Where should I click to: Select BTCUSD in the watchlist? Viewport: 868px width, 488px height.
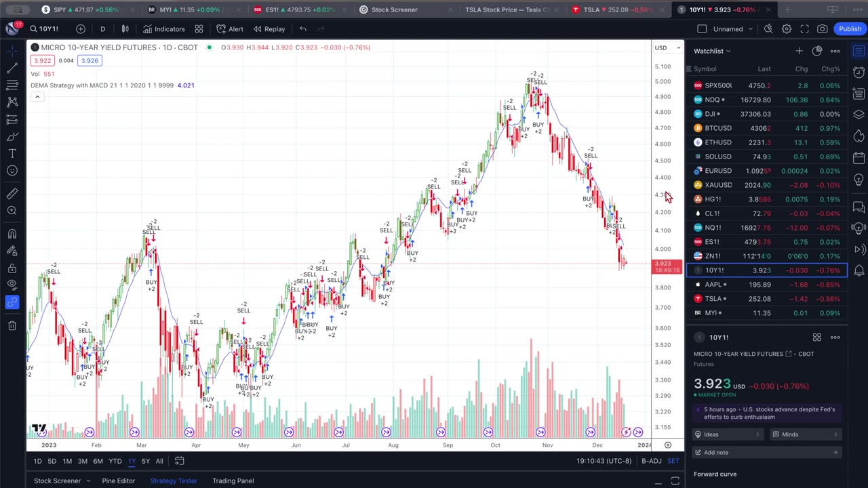coord(767,128)
